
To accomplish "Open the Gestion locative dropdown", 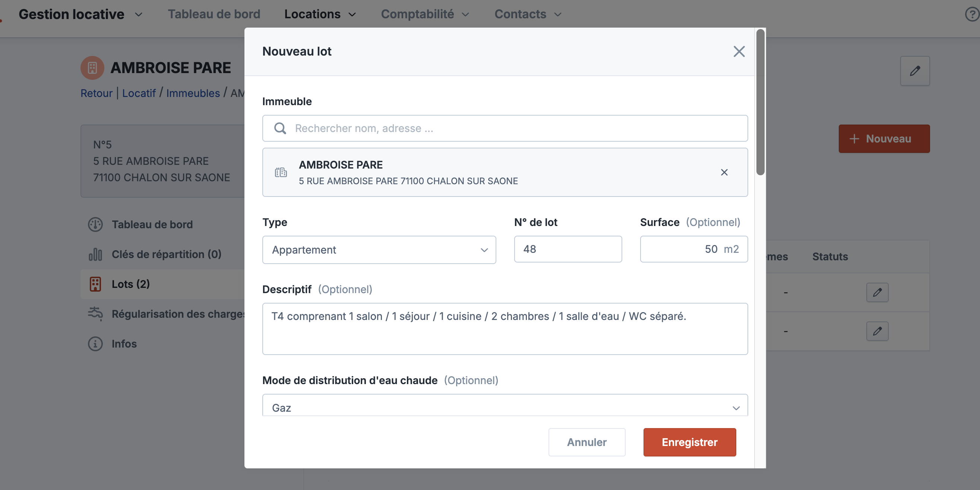I will 80,15.
